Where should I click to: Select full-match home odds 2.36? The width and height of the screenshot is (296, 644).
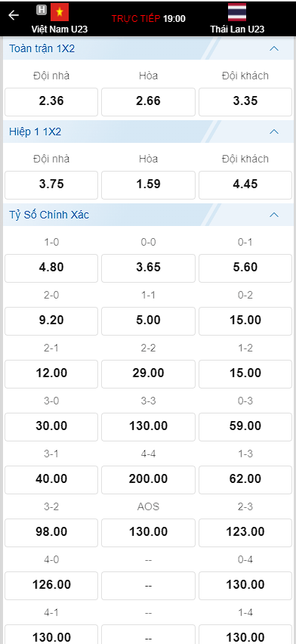[51, 102]
